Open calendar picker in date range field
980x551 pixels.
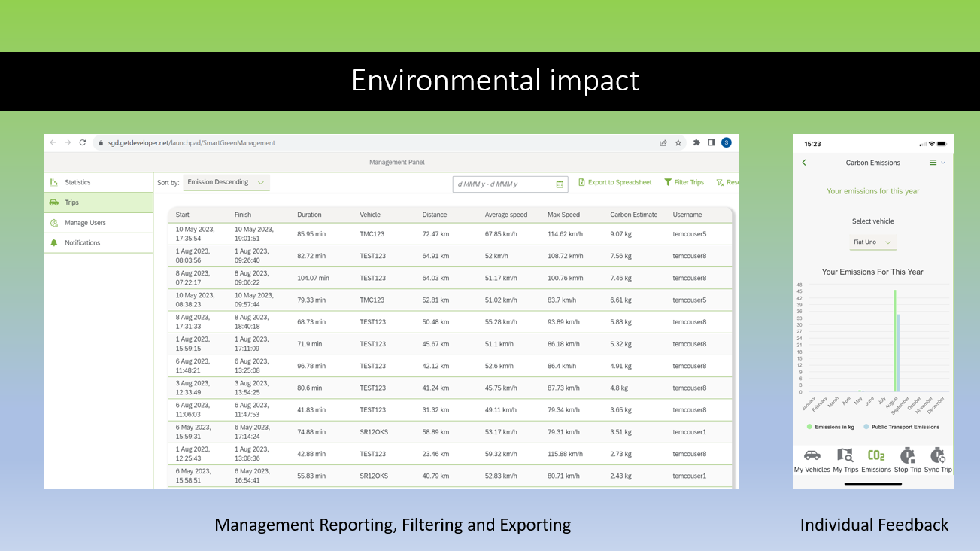pos(560,184)
